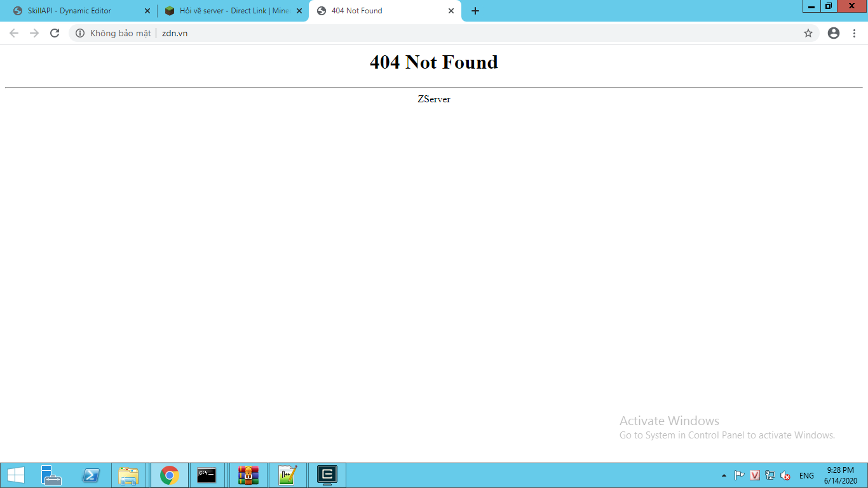Click the '404 Not Found' page heading

click(x=434, y=62)
